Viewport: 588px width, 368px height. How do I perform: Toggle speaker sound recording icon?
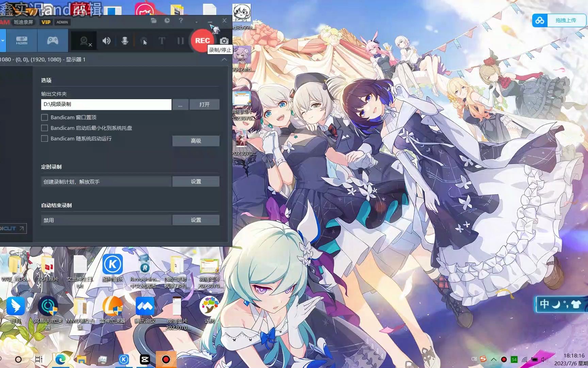107,41
